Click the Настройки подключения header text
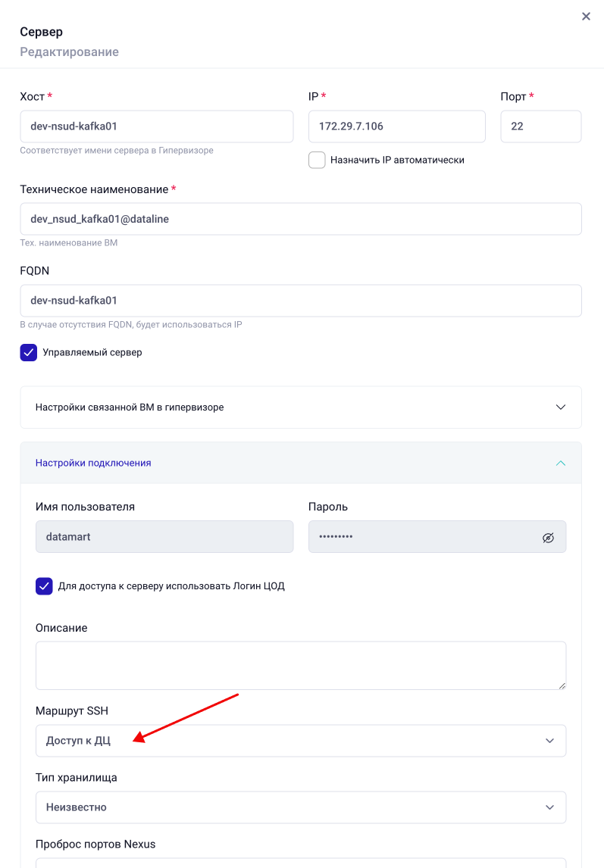The image size is (604, 868). [x=93, y=463]
